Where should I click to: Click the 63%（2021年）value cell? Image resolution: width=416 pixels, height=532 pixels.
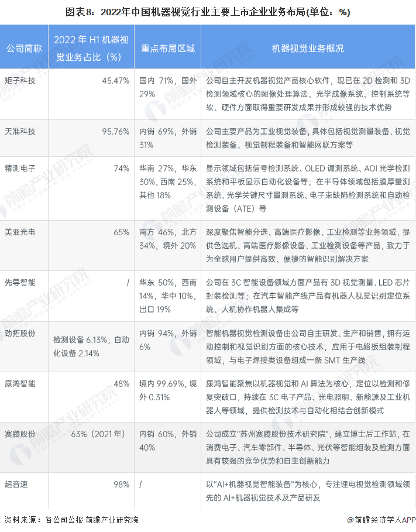pos(98,434)
